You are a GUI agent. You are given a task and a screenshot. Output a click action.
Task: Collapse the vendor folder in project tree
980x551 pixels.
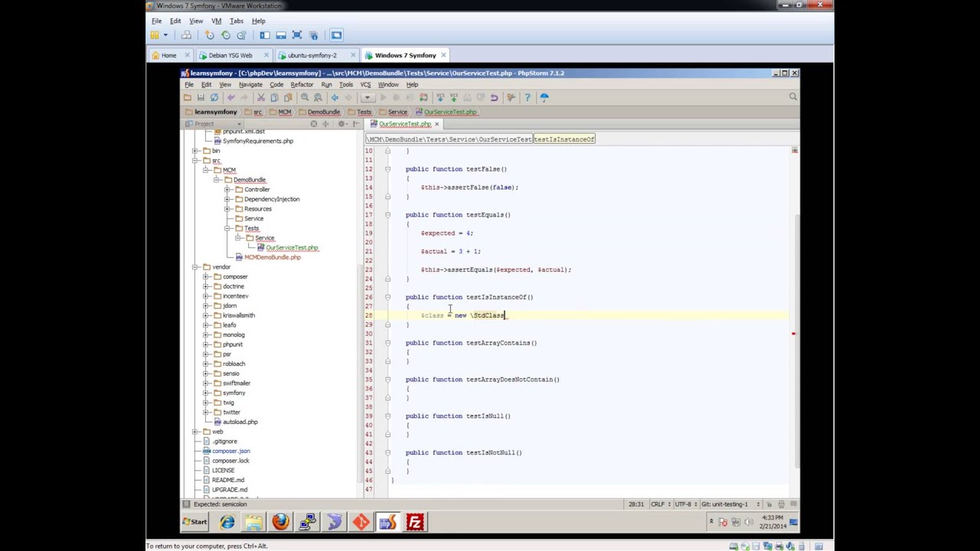tap(195, 267)
